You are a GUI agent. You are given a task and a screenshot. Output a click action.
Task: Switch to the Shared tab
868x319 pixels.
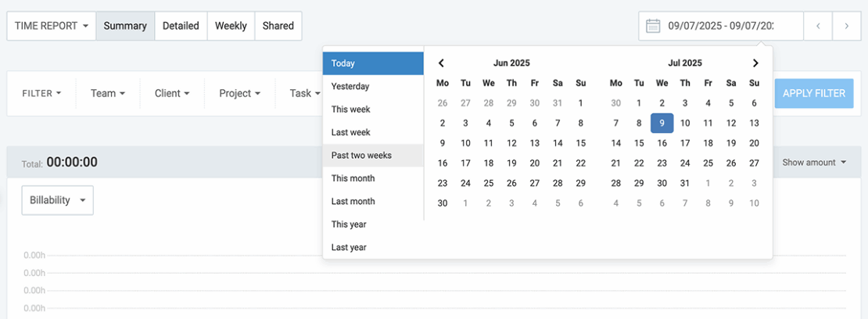click(278, 26)
